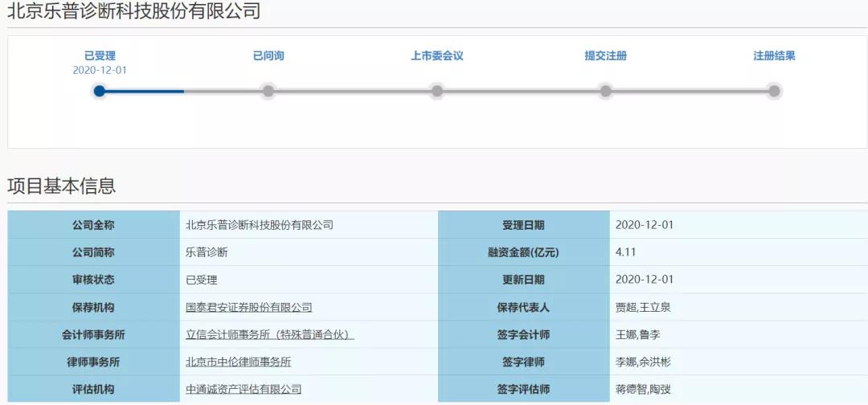This screenshot has width=868, height=405.
Task: Select the 公司全称 header cell
Action: (93, 225)
